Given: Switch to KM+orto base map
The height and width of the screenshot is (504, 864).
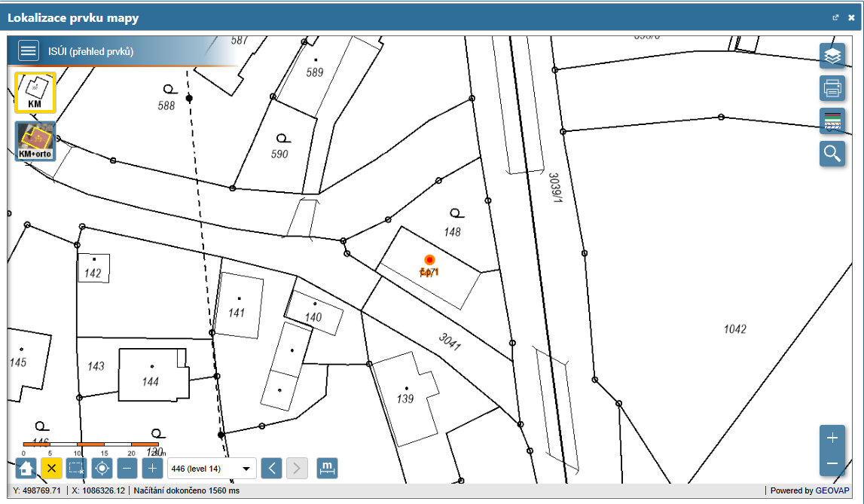Looking at the screenshot, I should (x=35, y=141).
